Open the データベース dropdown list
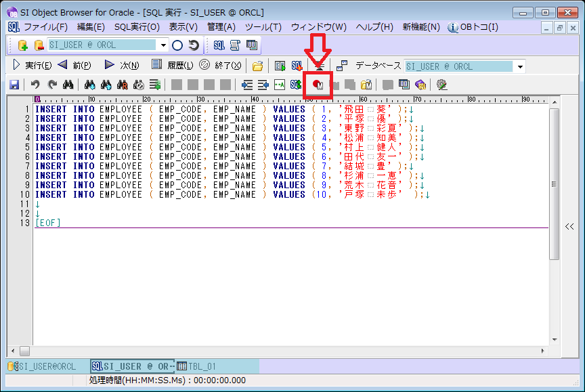This screenshot has height=392, width=585. [x=519, y=66]
